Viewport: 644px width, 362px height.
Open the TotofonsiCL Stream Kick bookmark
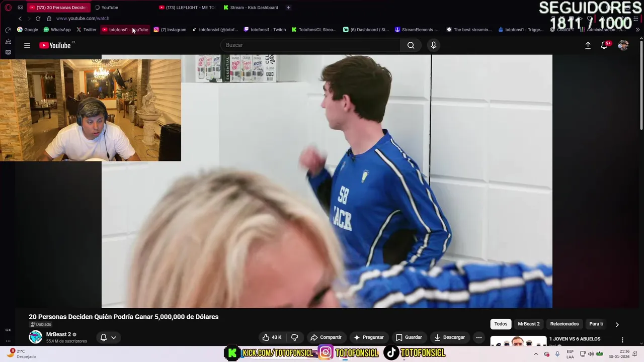click(x=314, y=30)
